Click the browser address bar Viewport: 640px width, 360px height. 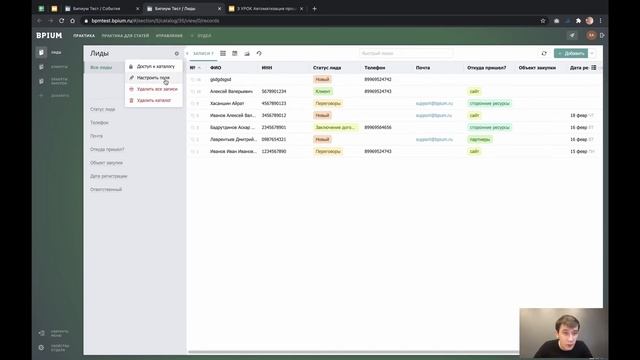[310, 21]
